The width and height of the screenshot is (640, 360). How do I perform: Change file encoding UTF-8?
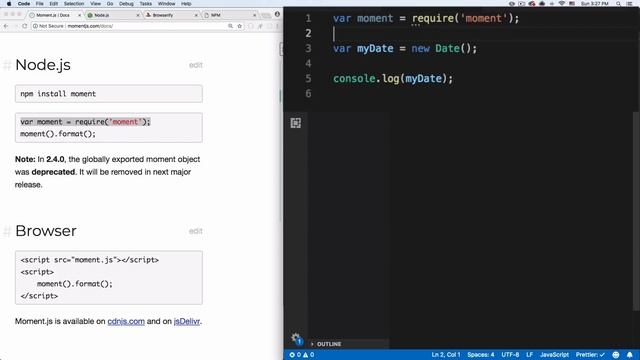pyautogui.click(x=510, y=355)
